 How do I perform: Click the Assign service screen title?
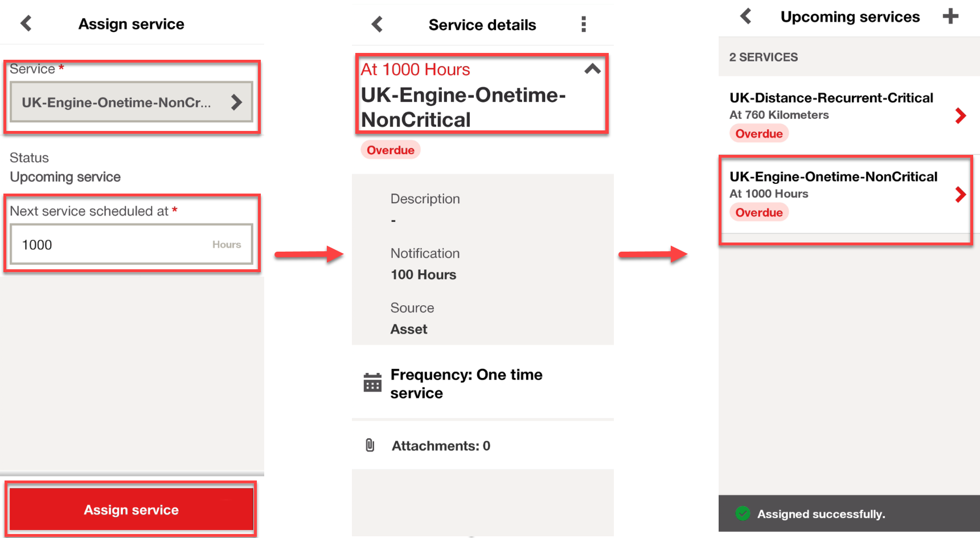[x=132, y=24]
